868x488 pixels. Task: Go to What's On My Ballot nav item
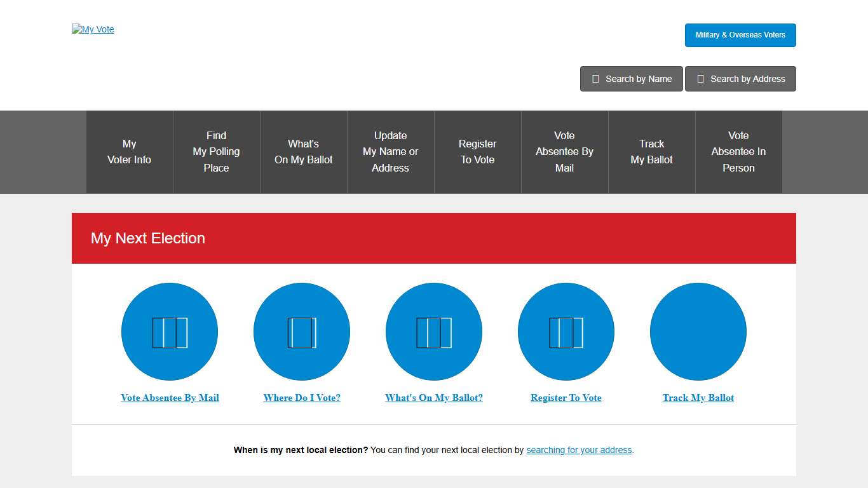(304, 152)
